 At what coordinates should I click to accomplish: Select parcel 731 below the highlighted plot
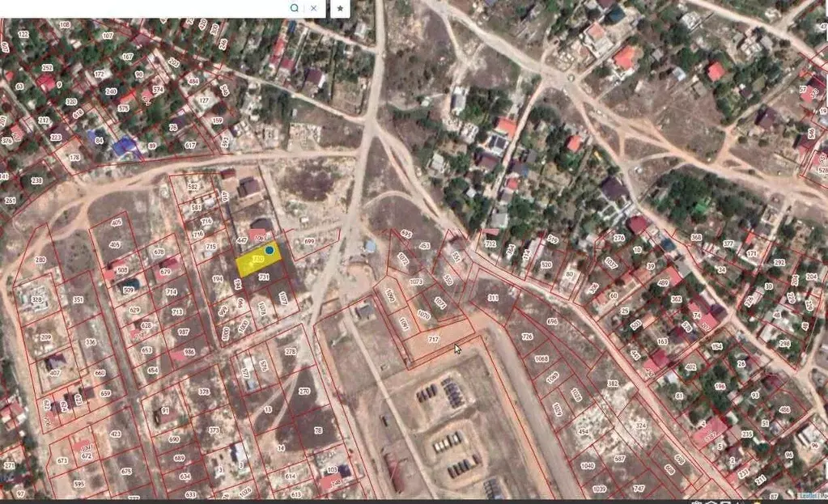264,277
